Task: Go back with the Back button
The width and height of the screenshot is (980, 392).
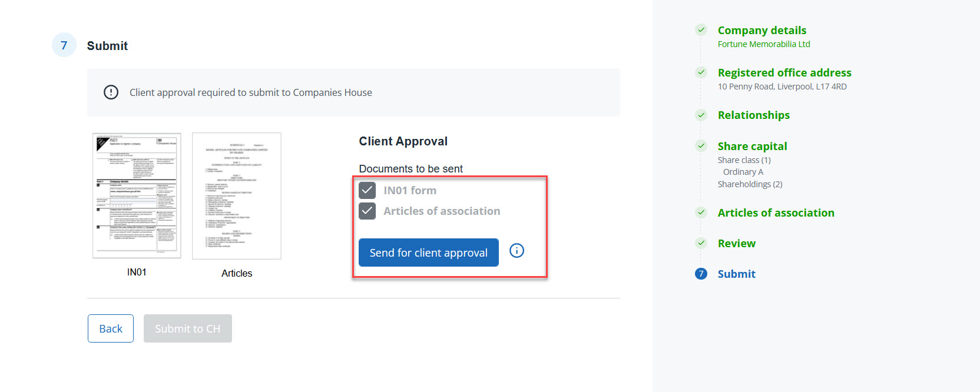Action: pos(111,328)
